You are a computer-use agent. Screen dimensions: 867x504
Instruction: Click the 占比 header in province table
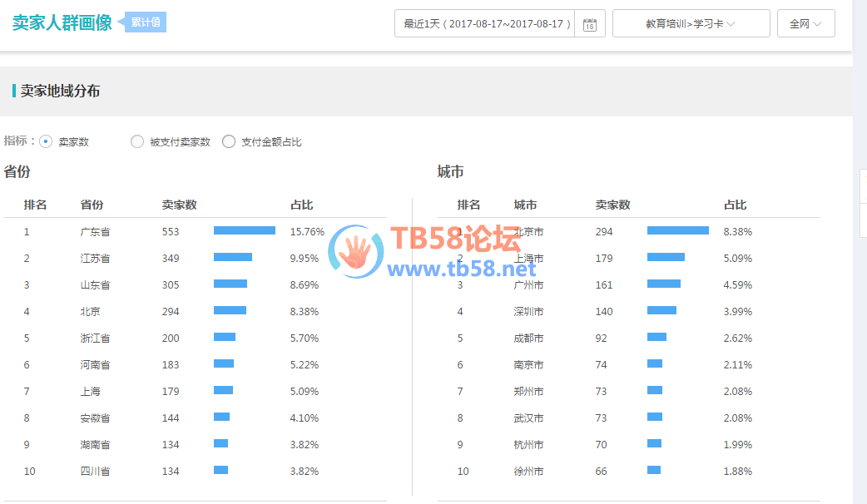(301, 205)
